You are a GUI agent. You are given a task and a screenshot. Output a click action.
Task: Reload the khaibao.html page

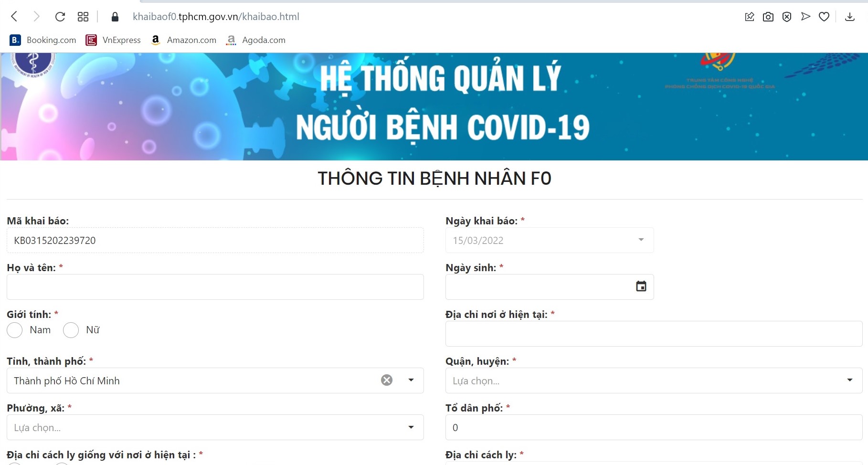click(60, 16)
